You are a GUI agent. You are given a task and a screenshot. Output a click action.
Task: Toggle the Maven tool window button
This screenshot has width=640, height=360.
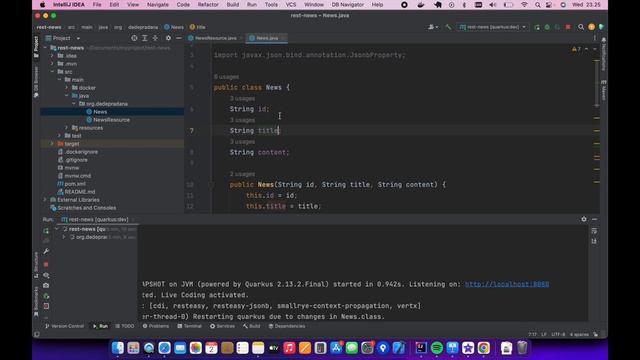click(x=604, y=90)
